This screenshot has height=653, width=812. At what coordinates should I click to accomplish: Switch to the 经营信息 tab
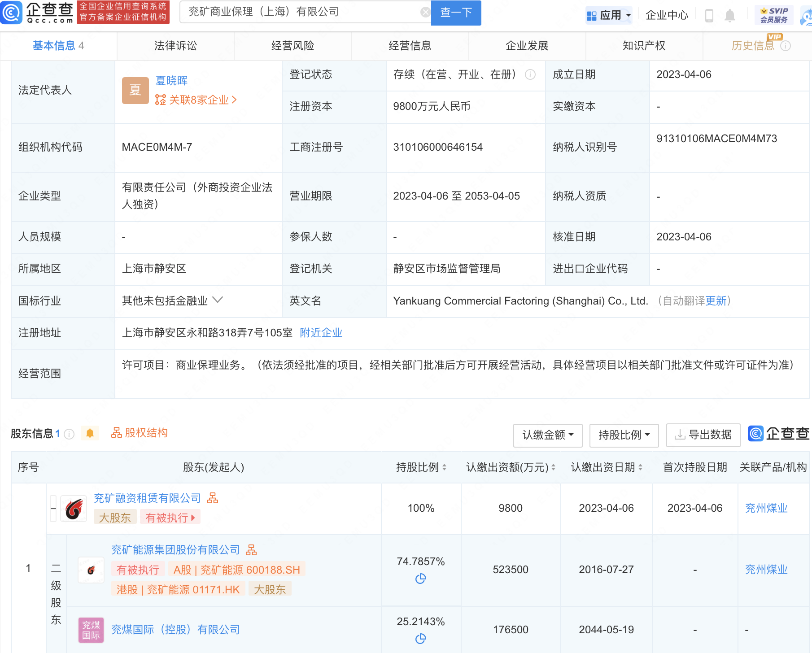410,46
